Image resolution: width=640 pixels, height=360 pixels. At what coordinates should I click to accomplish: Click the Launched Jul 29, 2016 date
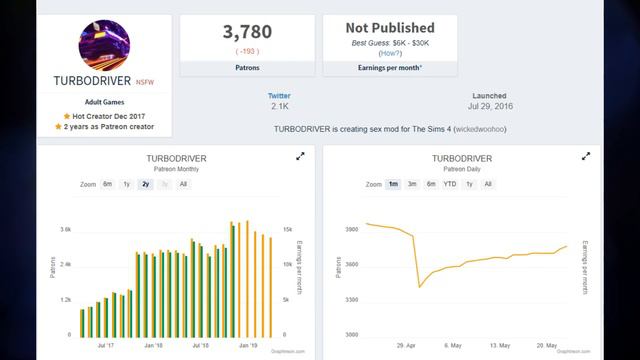[490, 106]
